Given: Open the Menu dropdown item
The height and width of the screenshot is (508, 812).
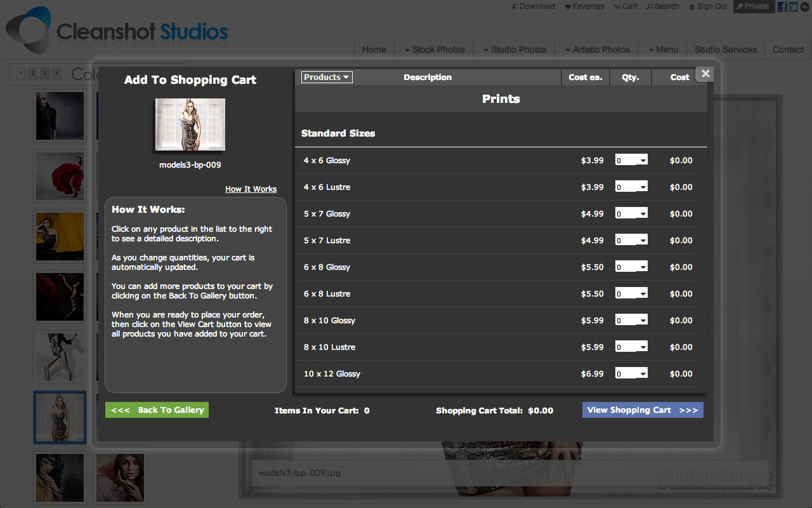Looking at the screenshot, I should tap(663, 50).
